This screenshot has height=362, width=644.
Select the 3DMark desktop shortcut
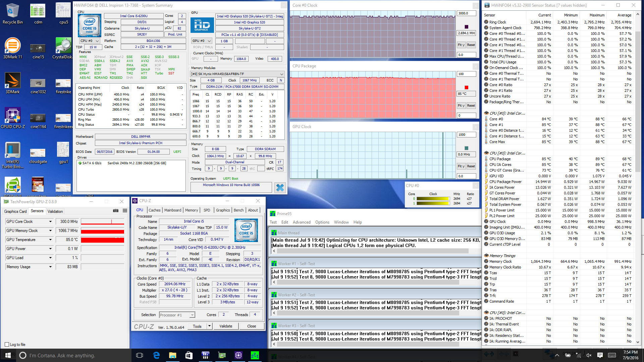[13, 83]
